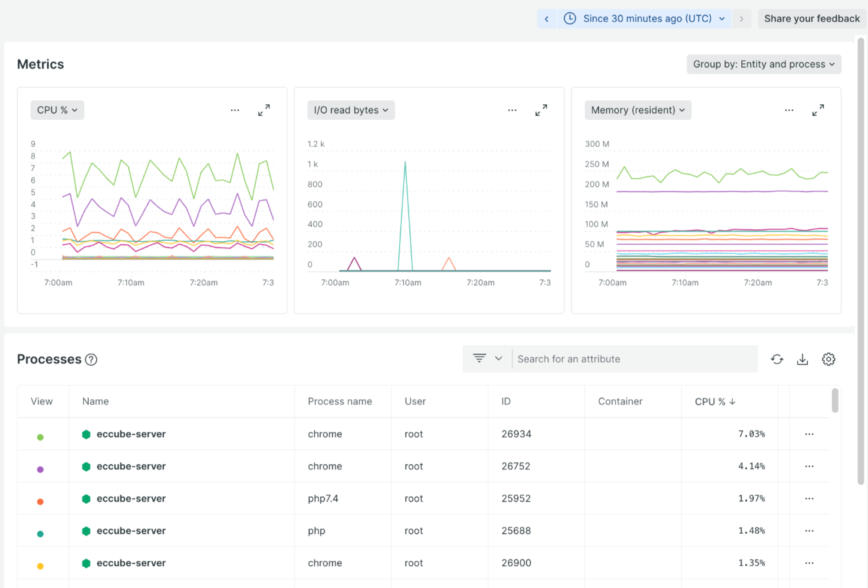Focus the 'Search for an attribute' field
The width and height of the screenshot is (868, 588).
pos(635,359)
